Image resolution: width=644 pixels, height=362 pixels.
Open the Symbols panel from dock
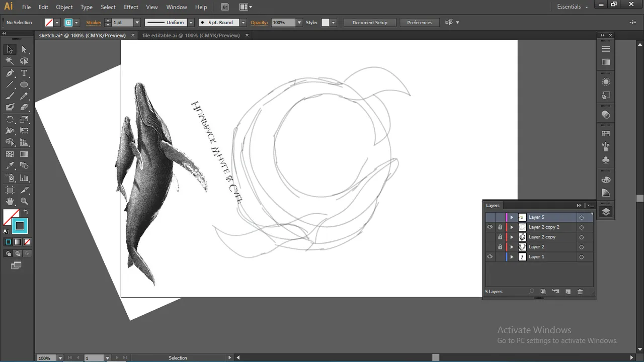[606, 160]
